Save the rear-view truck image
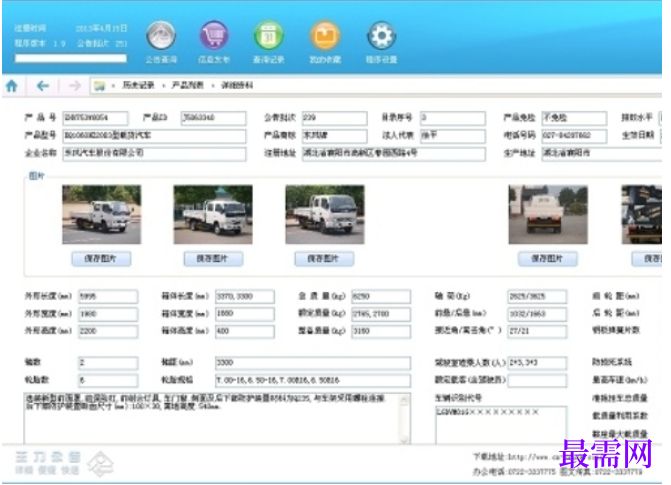 (548, 259)
